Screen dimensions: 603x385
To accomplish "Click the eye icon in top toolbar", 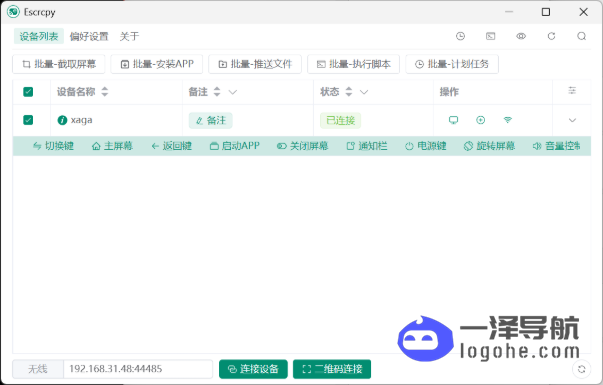I will (x=521, y=36).
